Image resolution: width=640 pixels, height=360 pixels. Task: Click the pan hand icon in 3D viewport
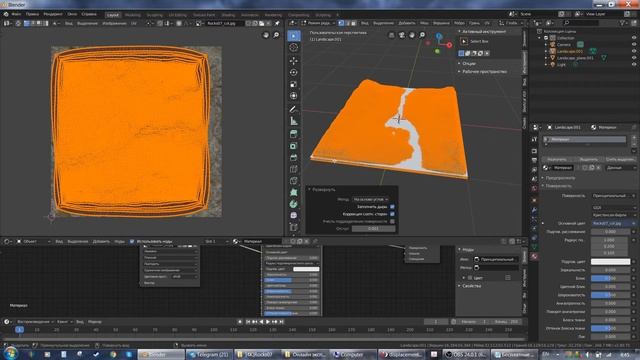412,35
